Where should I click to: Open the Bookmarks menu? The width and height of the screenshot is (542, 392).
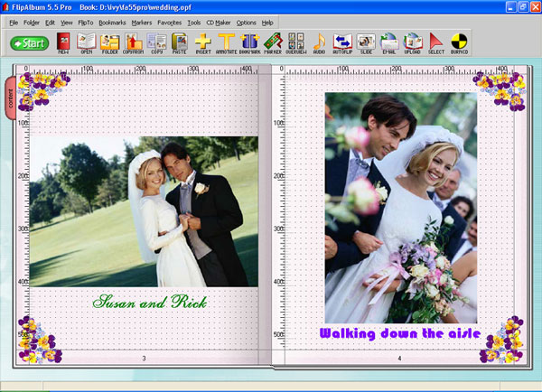112,23
